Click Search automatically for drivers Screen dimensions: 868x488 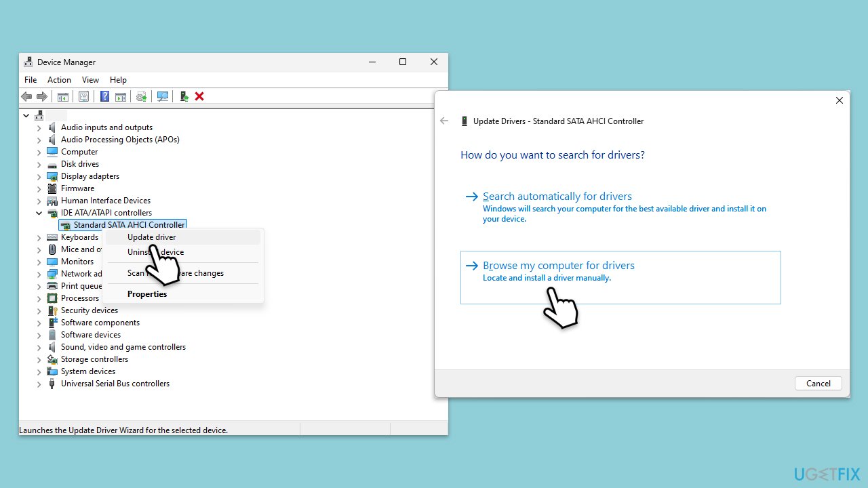[557, 197]
